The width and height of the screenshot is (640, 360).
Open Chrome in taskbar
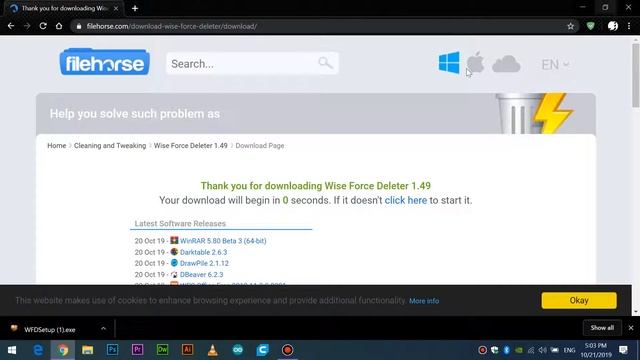[x=62, y=350]
